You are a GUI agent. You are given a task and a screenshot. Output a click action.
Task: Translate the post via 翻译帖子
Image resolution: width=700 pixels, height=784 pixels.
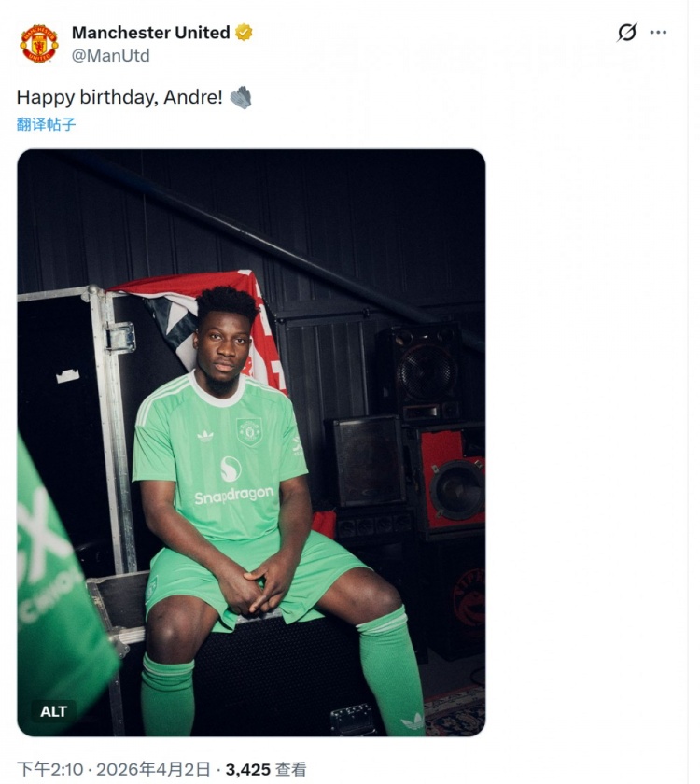pos(46,124)
